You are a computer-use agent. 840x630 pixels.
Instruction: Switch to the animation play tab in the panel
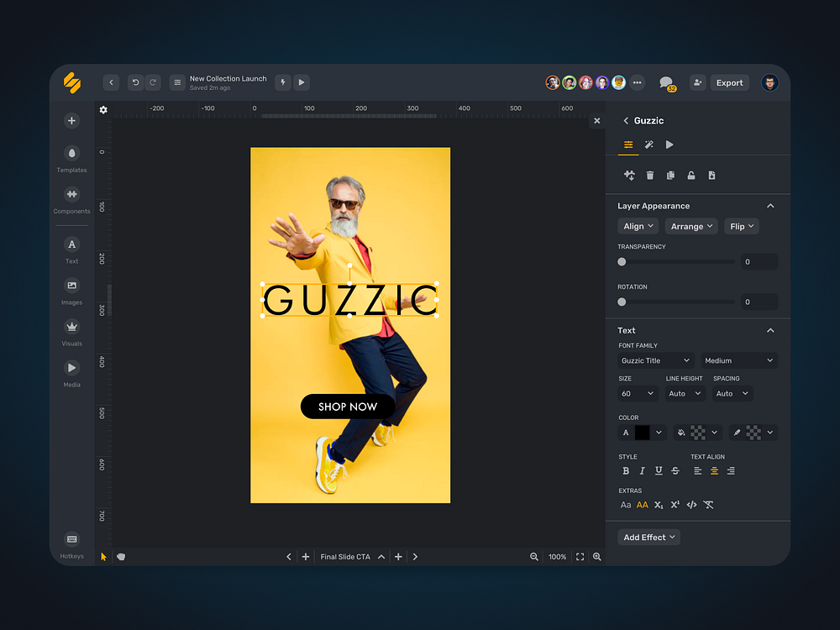click(669, 144)
